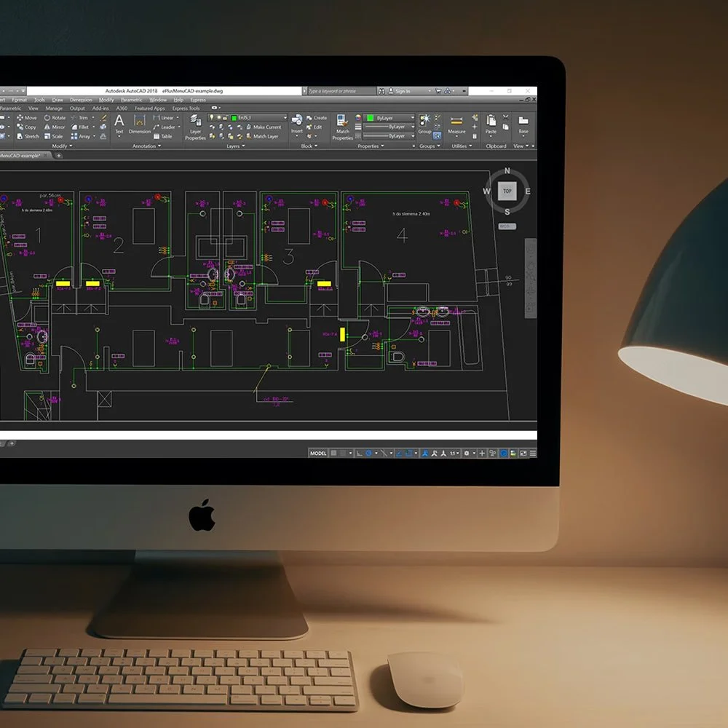728x728 pixels.
Task: Click Create block button
Action: point(317,118)
